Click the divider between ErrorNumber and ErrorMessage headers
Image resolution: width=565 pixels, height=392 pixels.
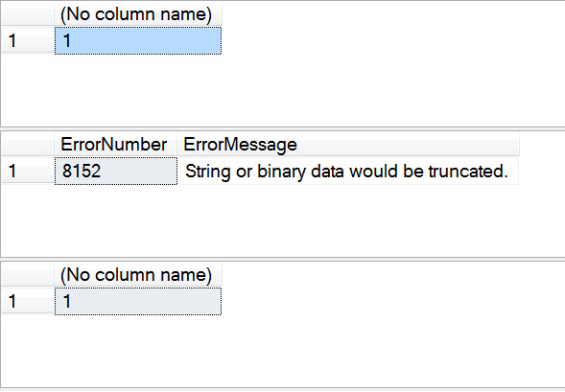click(177, 145)
